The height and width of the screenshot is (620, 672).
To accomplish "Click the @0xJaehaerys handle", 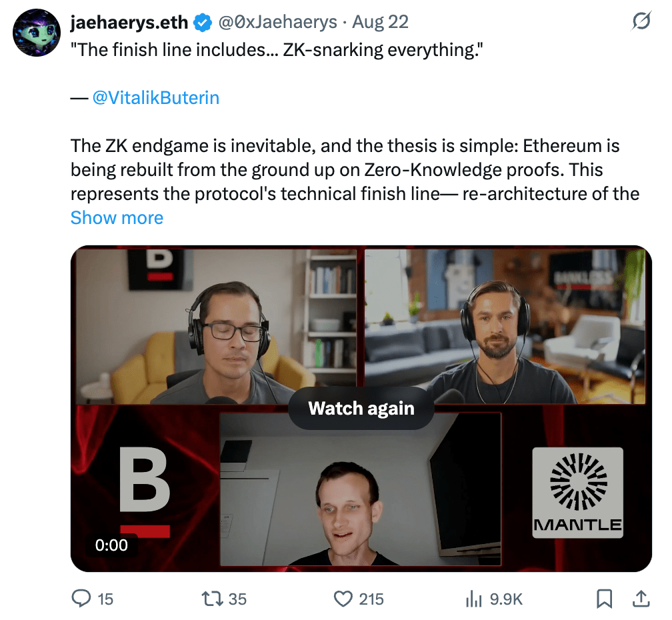I will pos(278,22).
